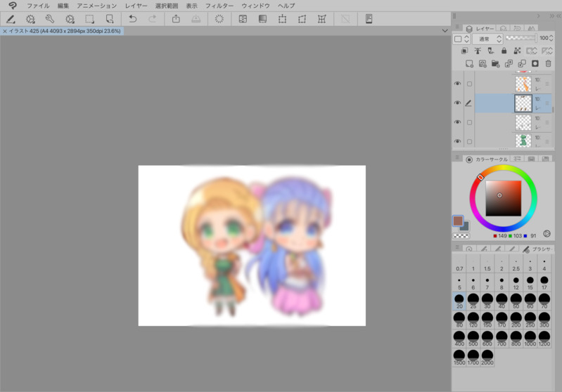Viewport: 562px width, 392px height.
Task: Click the dotted circle clear icon in toolbar
Action: click(x=219, y=19)
